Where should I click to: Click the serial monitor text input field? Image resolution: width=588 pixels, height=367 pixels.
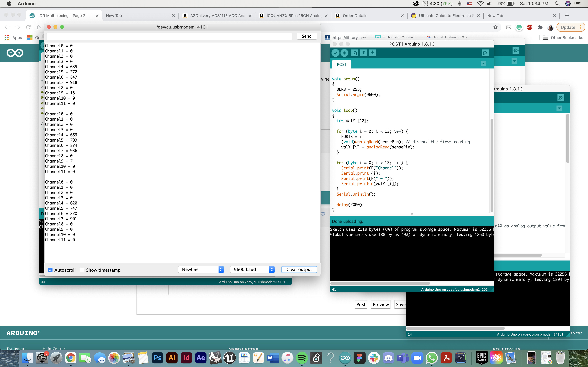click(169, 36)
